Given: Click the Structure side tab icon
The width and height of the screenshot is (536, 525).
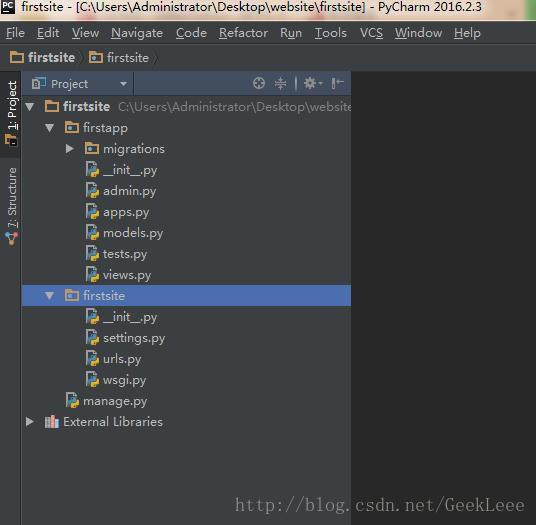Looking at the screenshot, I should pyautogui.click(x=12, y=239).
